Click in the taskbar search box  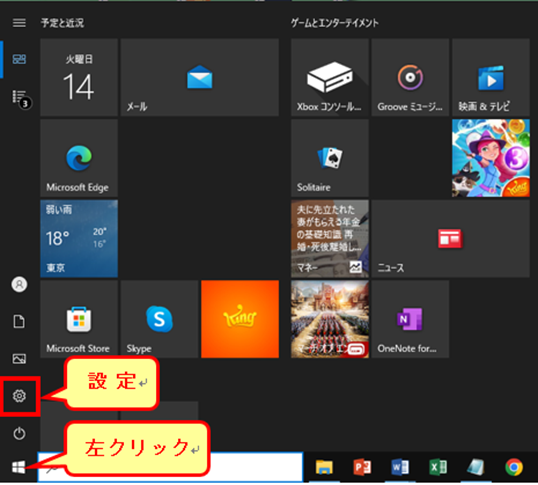pyautogui.click(x=171, y=467)
